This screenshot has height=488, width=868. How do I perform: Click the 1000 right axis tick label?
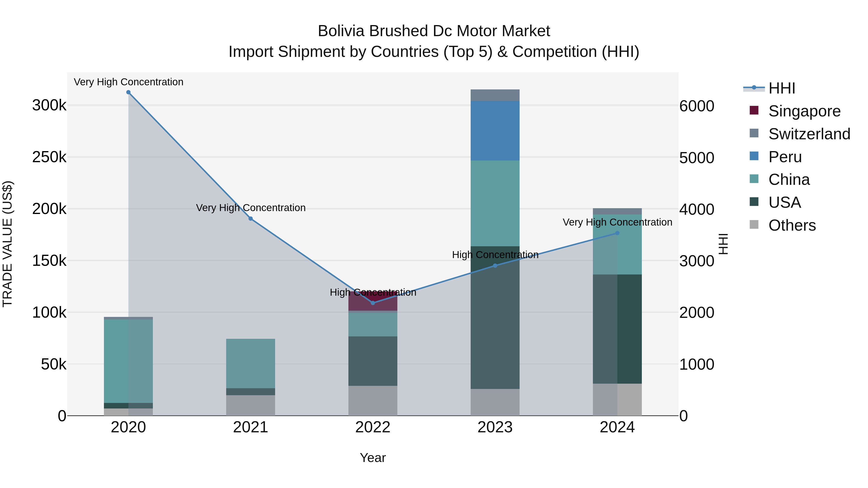tap(697, 364)
